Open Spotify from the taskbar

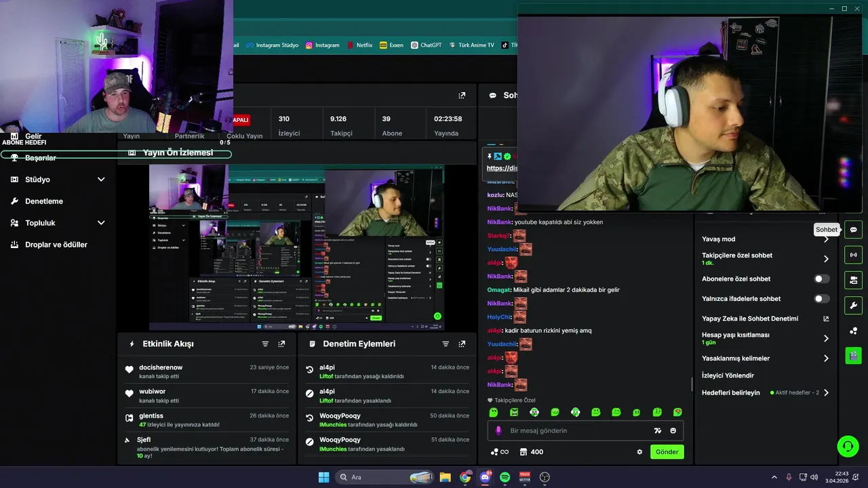pos(505,477)
